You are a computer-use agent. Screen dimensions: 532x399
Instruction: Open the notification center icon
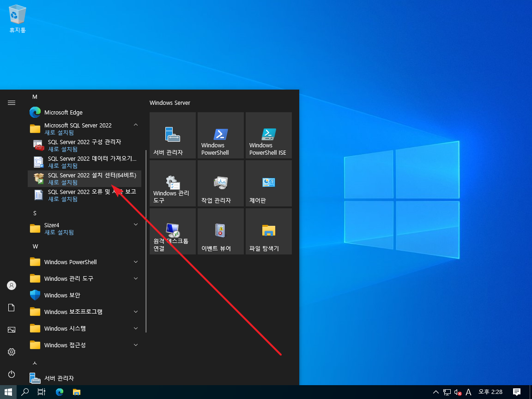tap(517, 392)
